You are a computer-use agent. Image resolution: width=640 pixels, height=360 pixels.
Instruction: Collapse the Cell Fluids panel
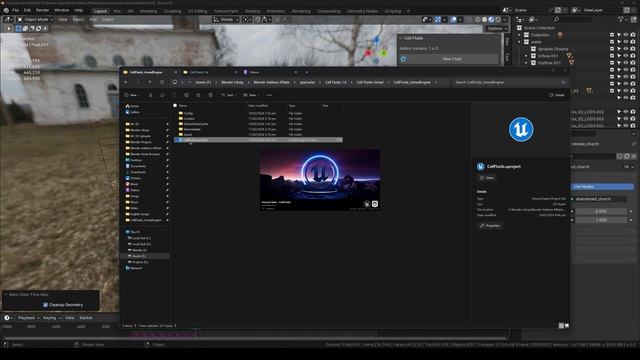pyautogui.click(x=401, y=38)
